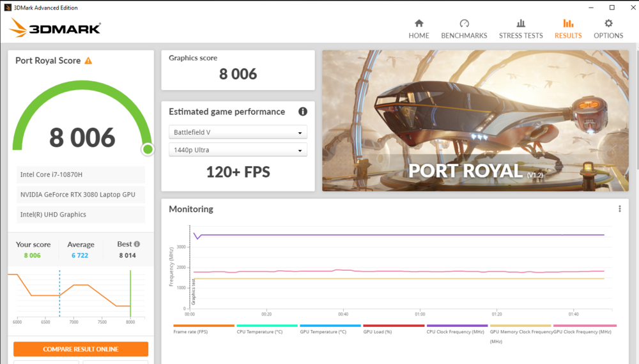The width and height of the screenshot is (639, 364).
Task: Click the warning icon beside Port Royal Score
Action: [x=88, y=61]
